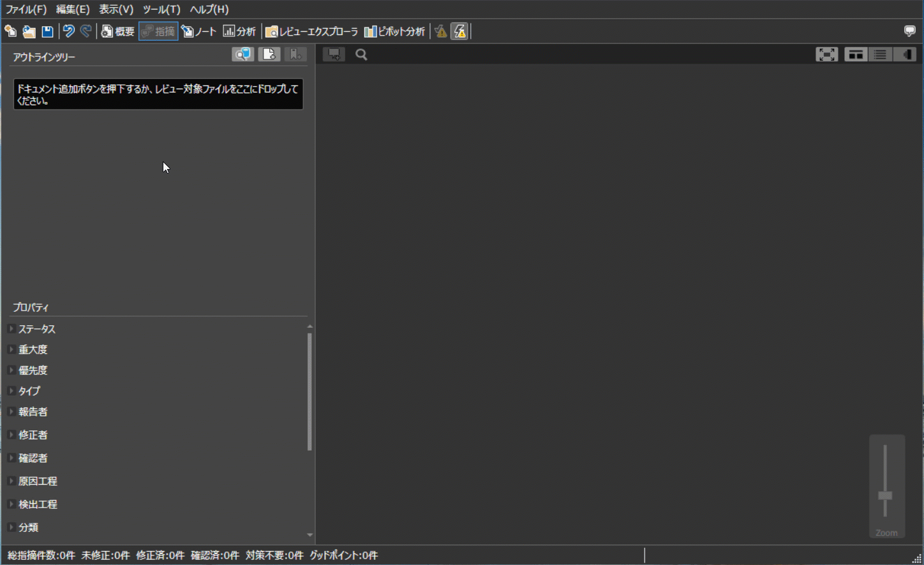Open the レビューエクスプローラ view

pos(312,31)
